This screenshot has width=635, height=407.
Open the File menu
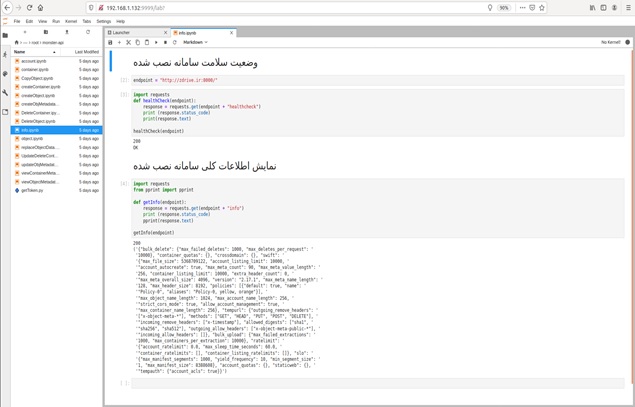point(17,21)
